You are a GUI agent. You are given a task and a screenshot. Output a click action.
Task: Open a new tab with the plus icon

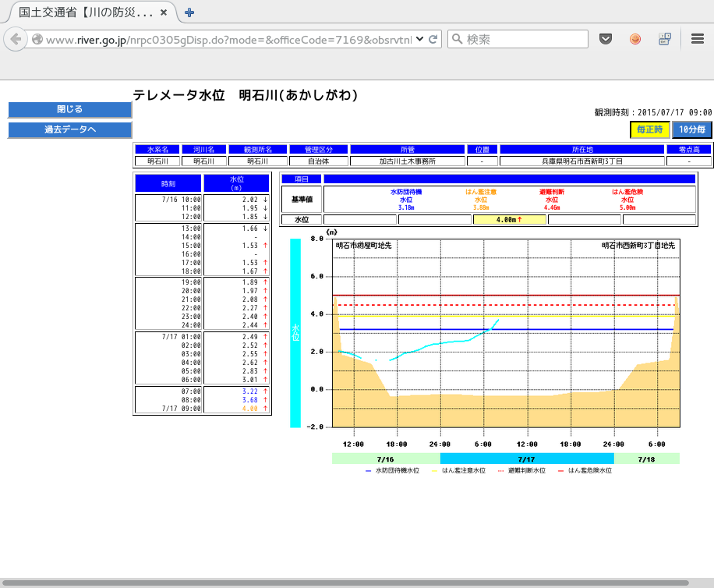pos(189,12)
